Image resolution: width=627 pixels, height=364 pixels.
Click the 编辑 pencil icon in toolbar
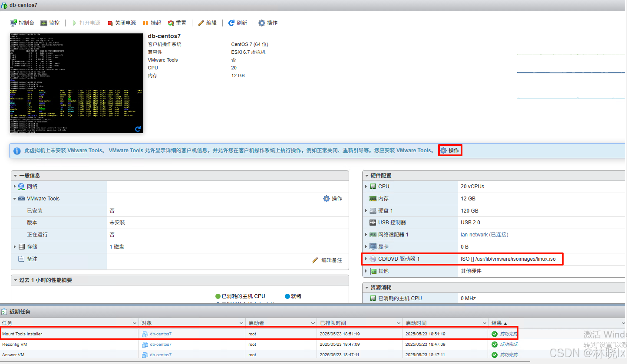click(201, 23)
